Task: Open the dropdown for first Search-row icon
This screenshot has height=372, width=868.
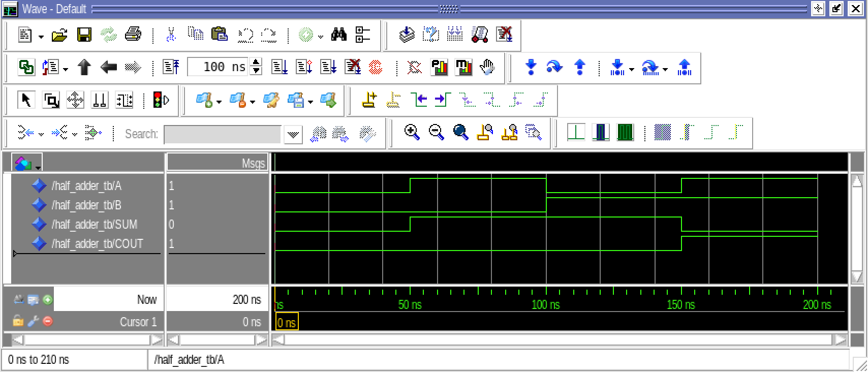Action: tap(41, 134)
